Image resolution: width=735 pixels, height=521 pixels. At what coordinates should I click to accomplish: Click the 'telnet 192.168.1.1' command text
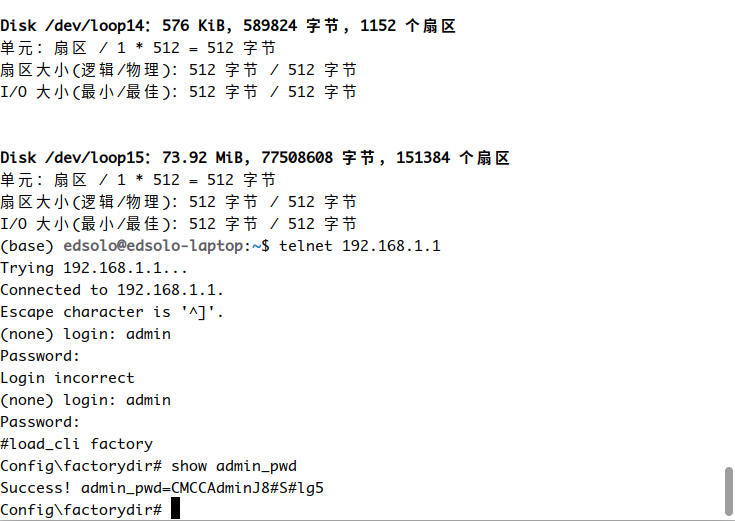tap(360, 246)
